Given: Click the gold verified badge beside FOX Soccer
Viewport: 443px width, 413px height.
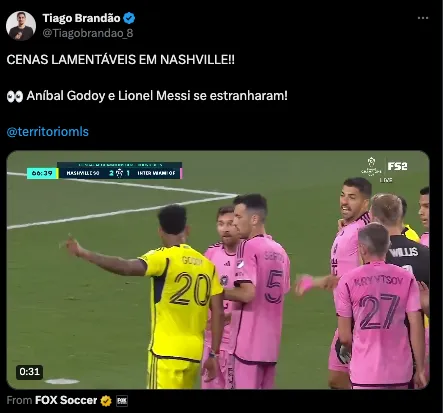Looking at the screenshot, I should (106, 401).
